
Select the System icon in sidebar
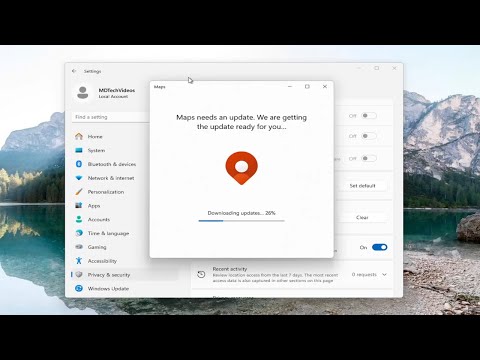(79, 150)
